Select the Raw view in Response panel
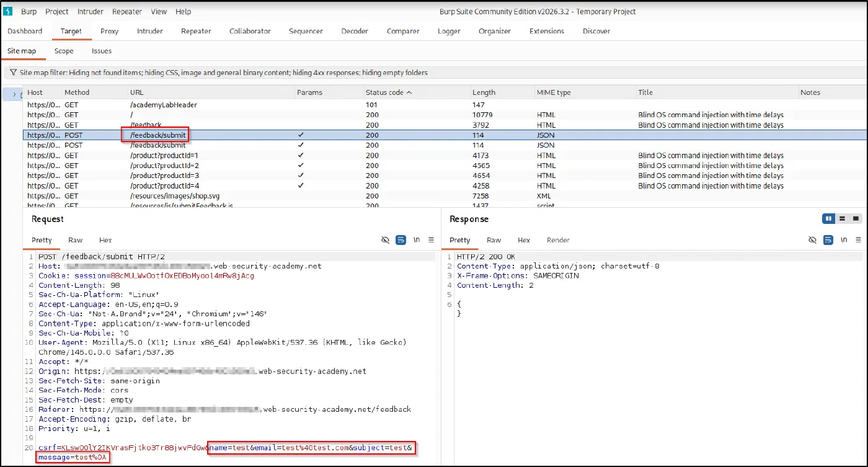The image size is (868, 467). [494, 240]
